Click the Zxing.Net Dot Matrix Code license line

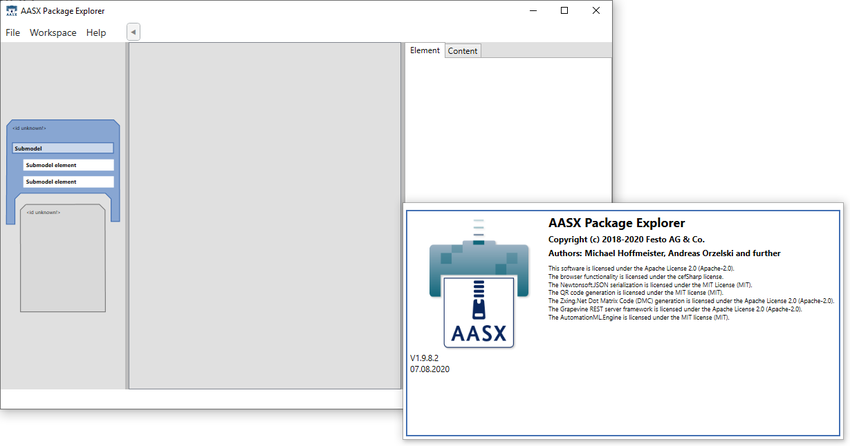tap(691, 301)
